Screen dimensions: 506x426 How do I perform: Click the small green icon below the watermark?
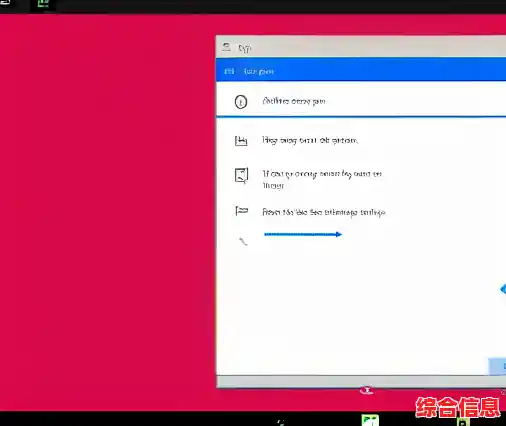click(463, 422)
